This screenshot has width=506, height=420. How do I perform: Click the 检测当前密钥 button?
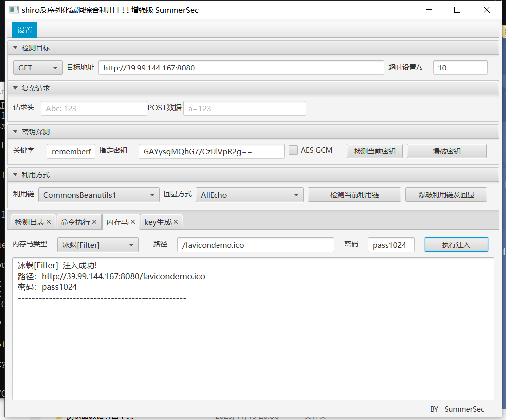tap(374, 151)
